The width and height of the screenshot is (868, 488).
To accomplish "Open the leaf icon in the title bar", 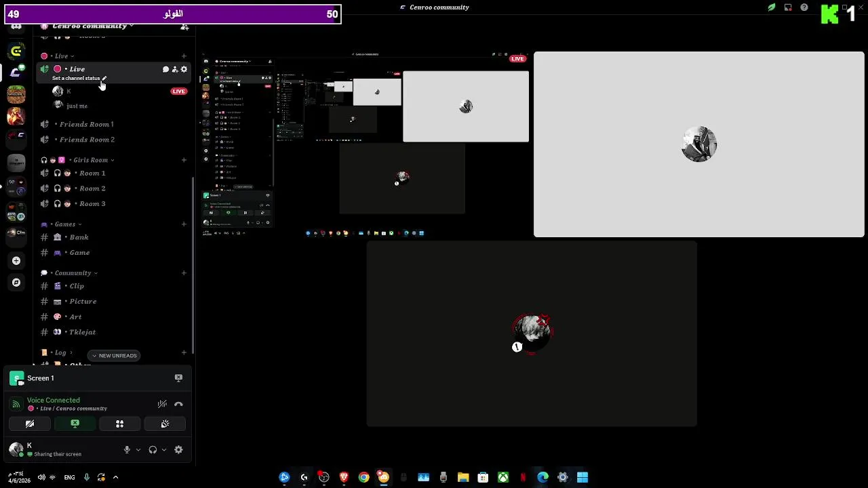I will 772,7.
